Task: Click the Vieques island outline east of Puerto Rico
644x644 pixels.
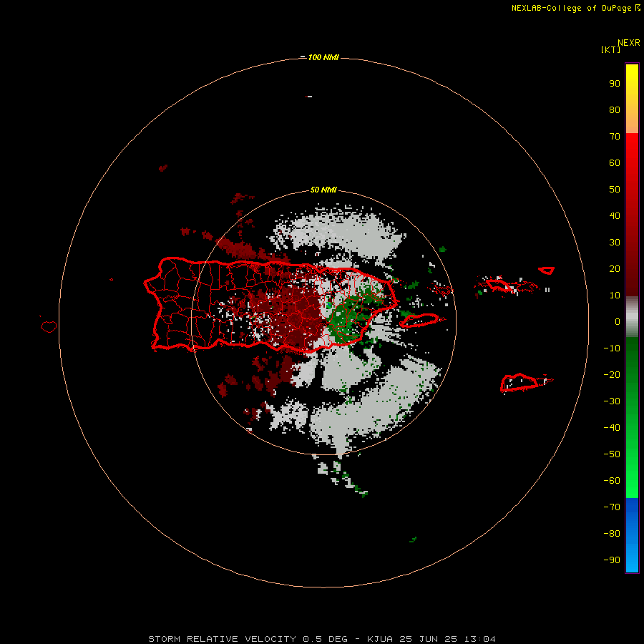Action: tap(422, 320)
